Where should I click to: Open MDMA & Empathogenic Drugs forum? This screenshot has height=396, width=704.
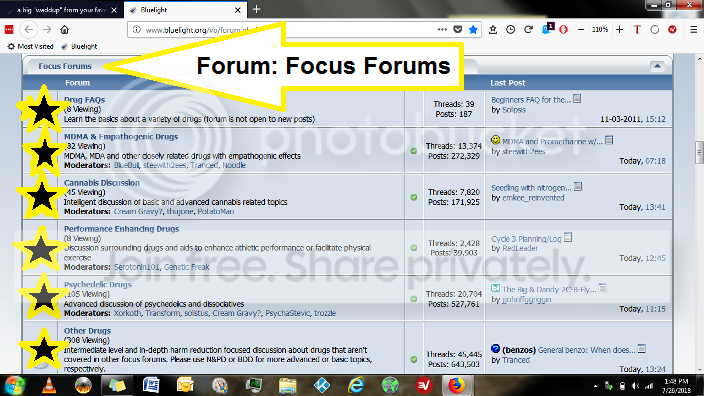(121, 136)
